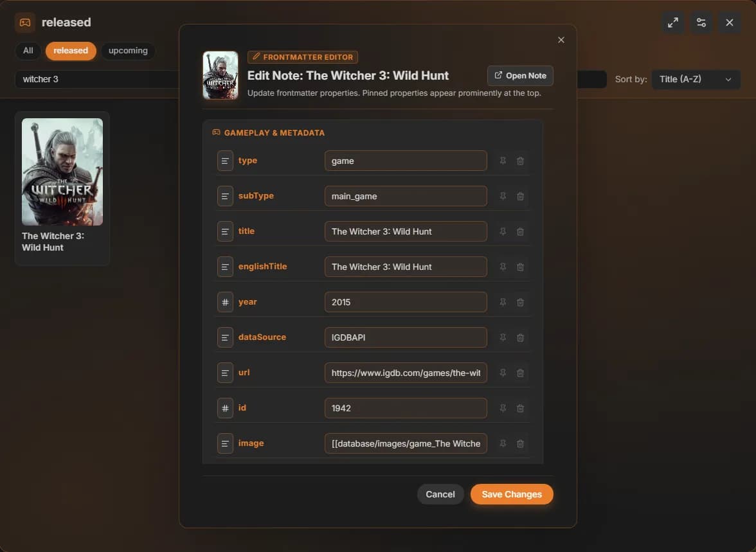
Task: Click the gamepad icon beside released heading
Action: pos(25,22)
